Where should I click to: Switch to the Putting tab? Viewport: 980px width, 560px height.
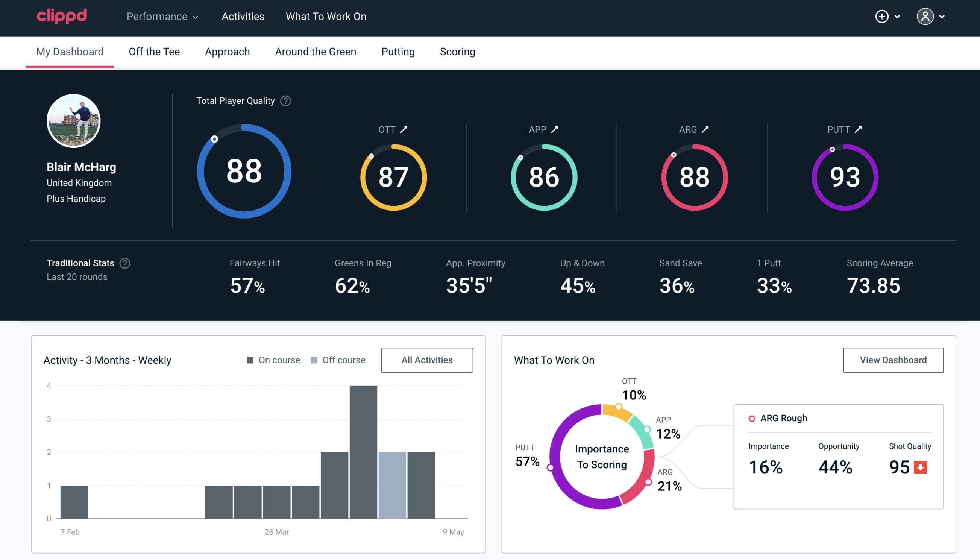click(397, 50)
